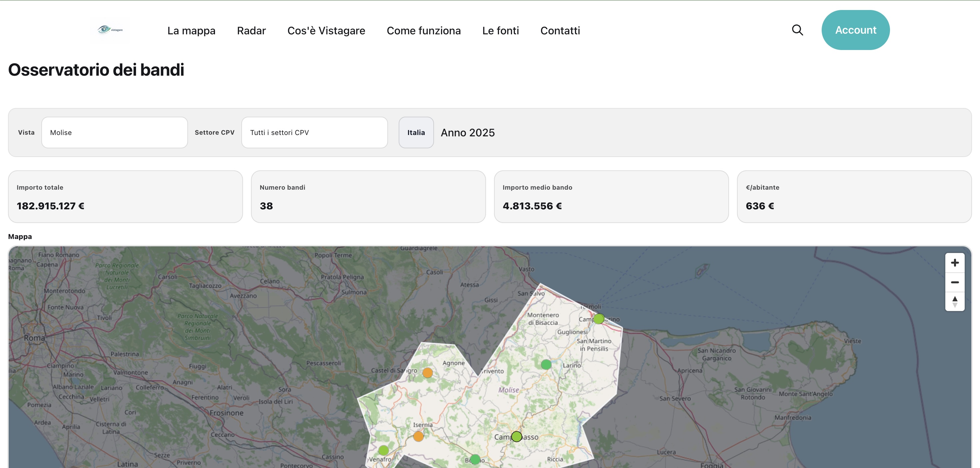Navigate to Come funziona
This screenshot has height=468, width=980.
[x=424, y=30]
